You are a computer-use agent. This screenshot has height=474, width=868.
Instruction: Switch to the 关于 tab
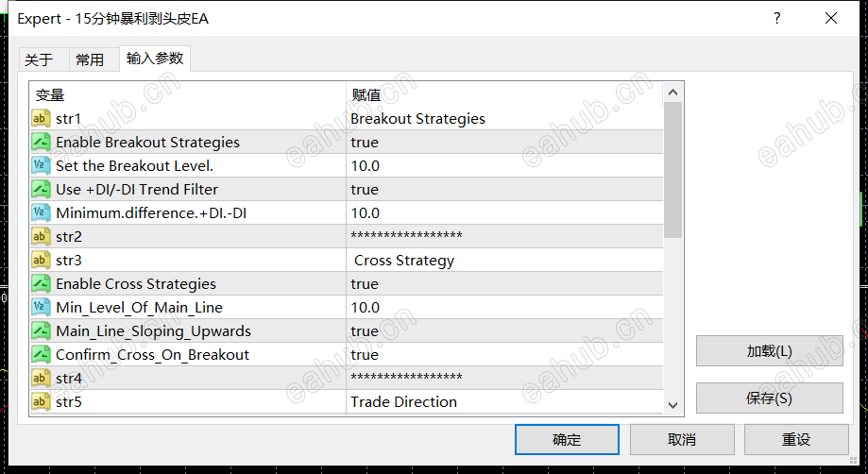(39, 59)
